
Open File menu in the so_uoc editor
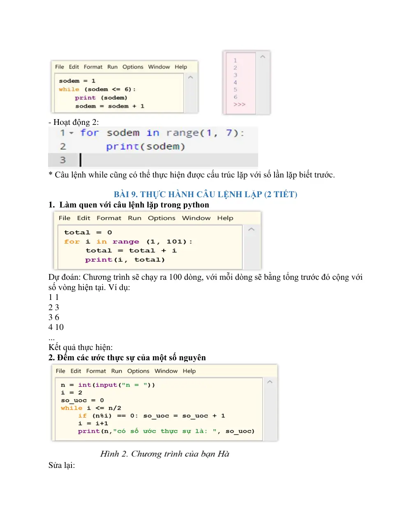[60, 371]
